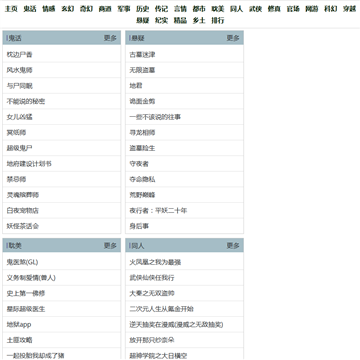This screenshot has height=360, width=360.
Task: Open the novel 史上第一佛修
Action: tap(26, 293)
